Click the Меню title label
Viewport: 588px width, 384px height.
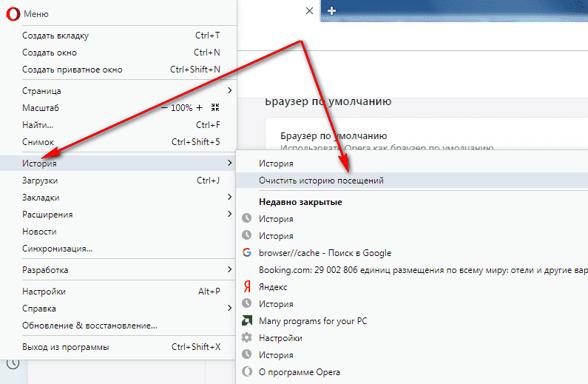point(36,14)
